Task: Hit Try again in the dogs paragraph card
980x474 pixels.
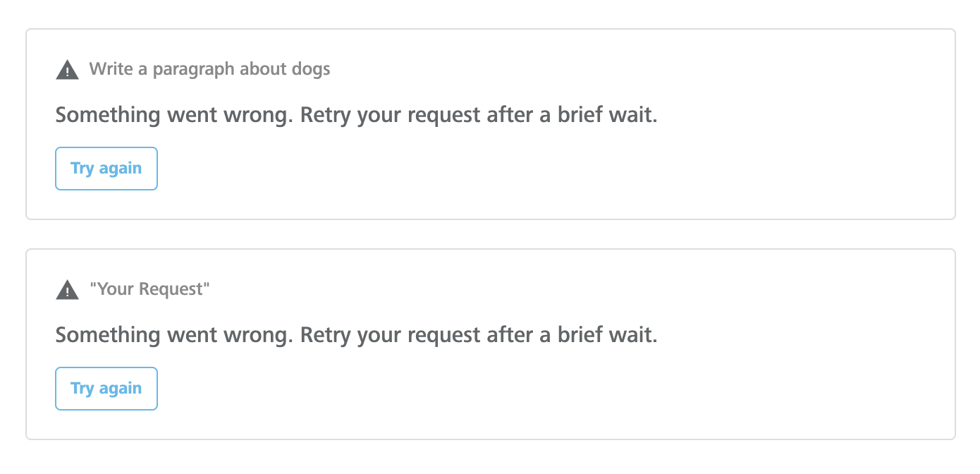Action: coord(106,169)
